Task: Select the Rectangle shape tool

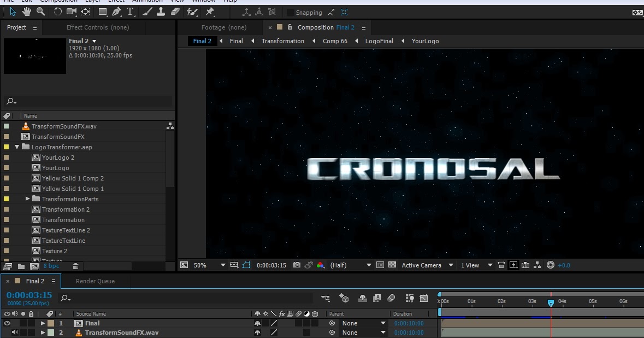Action: 103,12
